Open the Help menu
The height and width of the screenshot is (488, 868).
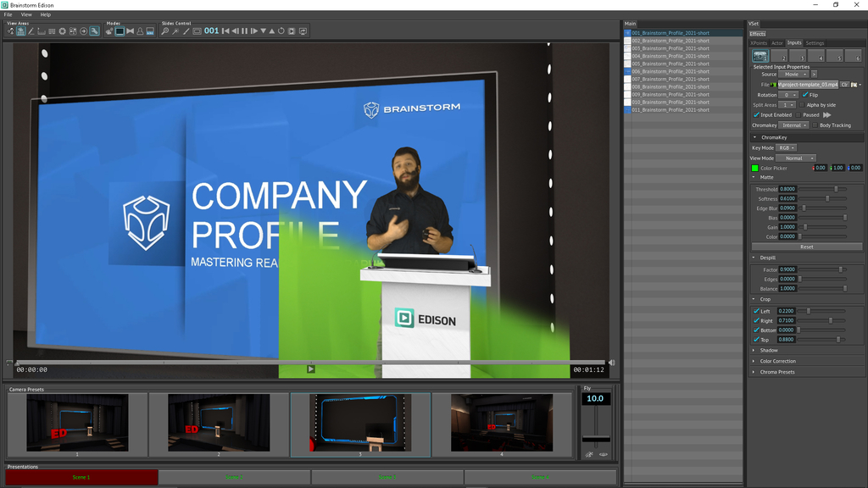(x=46, y=14)
